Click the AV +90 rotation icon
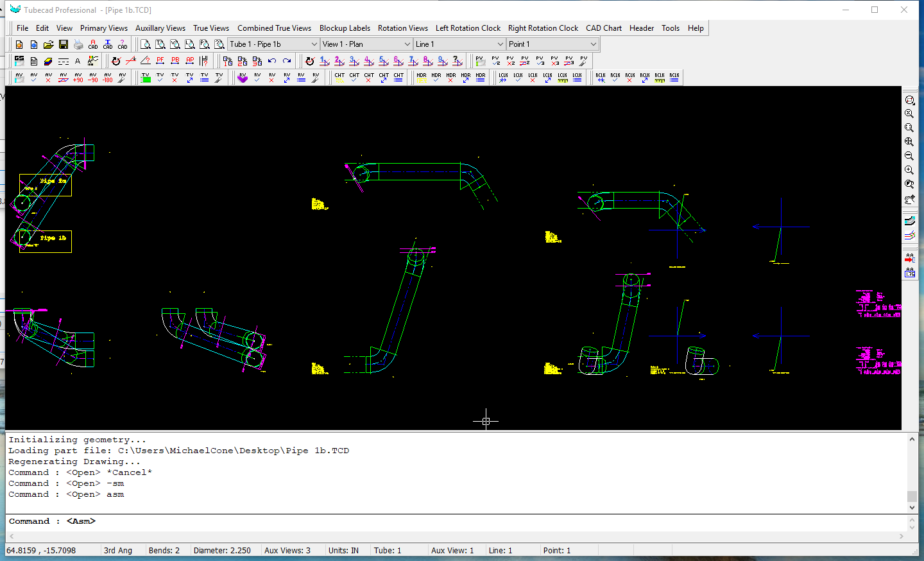 78,77
